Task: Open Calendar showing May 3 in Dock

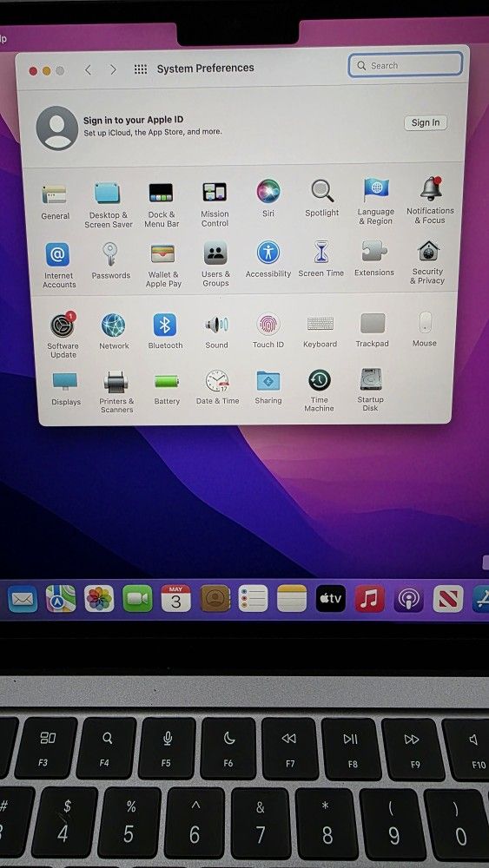Action: pyautogui.click(x=176, y=598)
